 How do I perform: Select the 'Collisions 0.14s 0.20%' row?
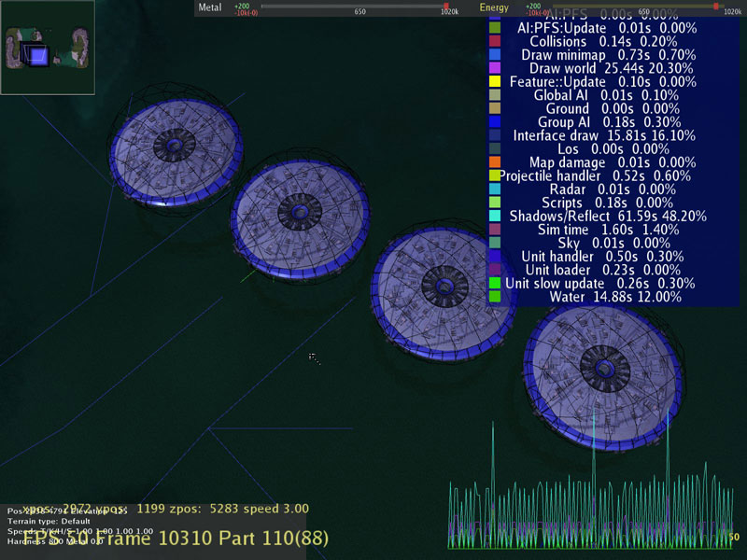tap(603, 41)
